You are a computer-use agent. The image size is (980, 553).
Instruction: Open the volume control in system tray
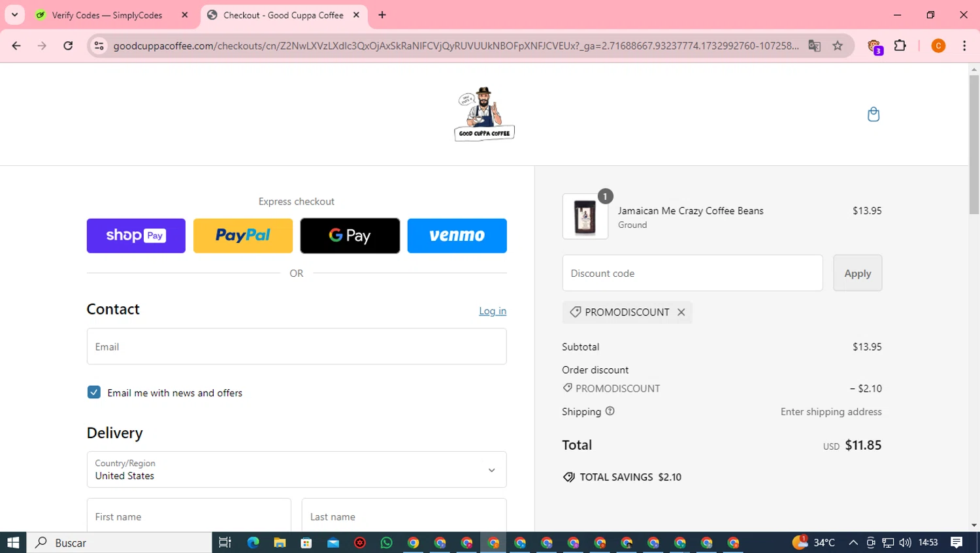(905, 543)
